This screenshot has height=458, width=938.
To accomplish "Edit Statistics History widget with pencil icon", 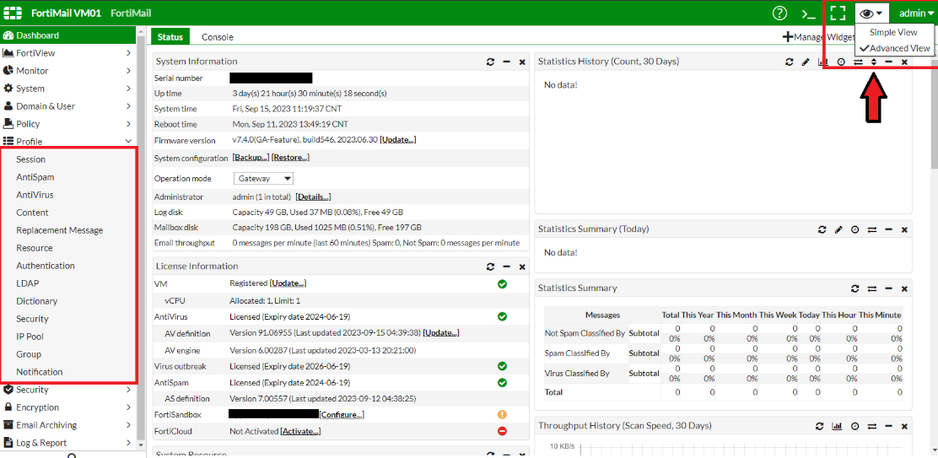I will tap(806, 62).
